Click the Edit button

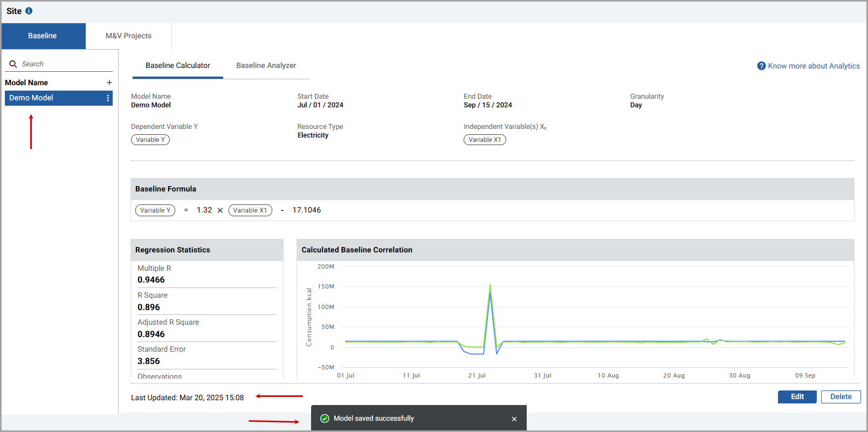797,397
